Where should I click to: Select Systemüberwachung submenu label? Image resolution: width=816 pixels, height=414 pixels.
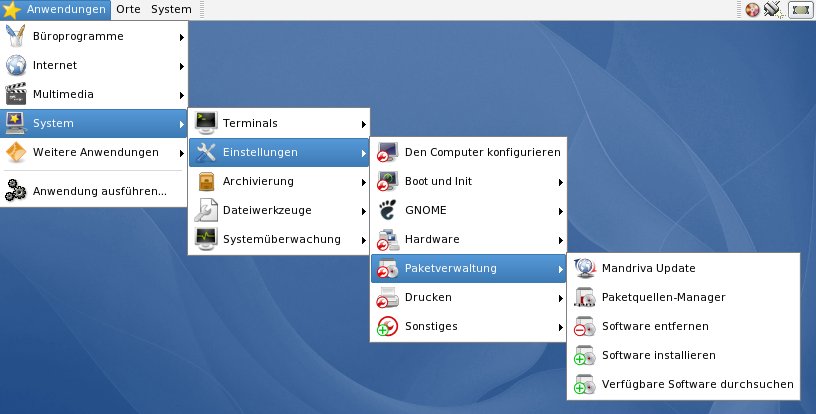tap(282, 239)
